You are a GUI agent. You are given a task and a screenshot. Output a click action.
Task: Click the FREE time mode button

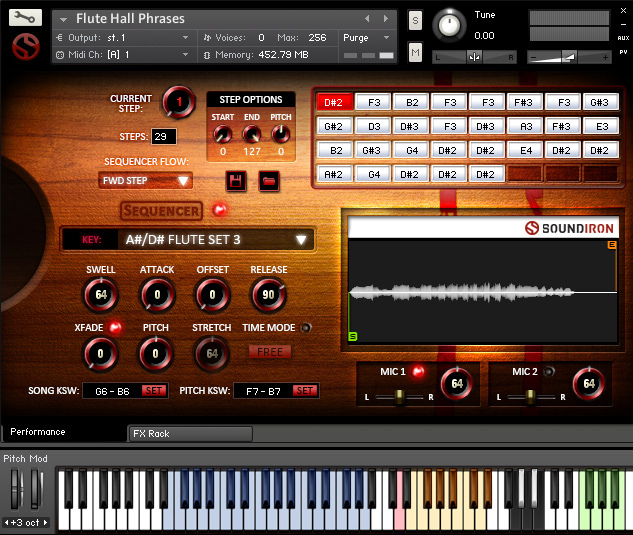point(270,352)
